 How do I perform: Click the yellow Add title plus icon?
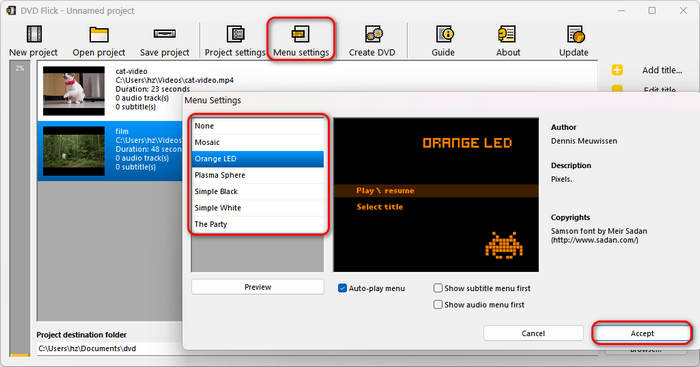617,70
